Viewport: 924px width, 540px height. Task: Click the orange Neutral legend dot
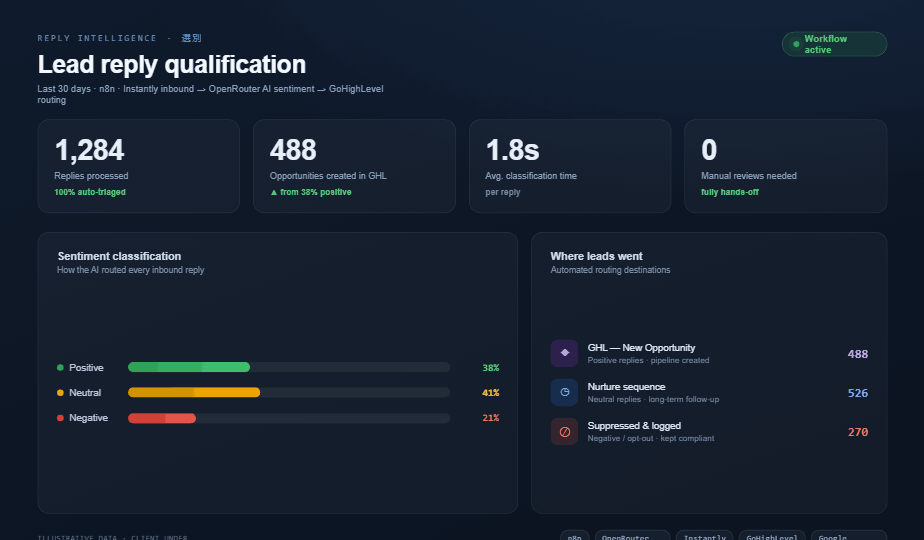click(60, 393)
